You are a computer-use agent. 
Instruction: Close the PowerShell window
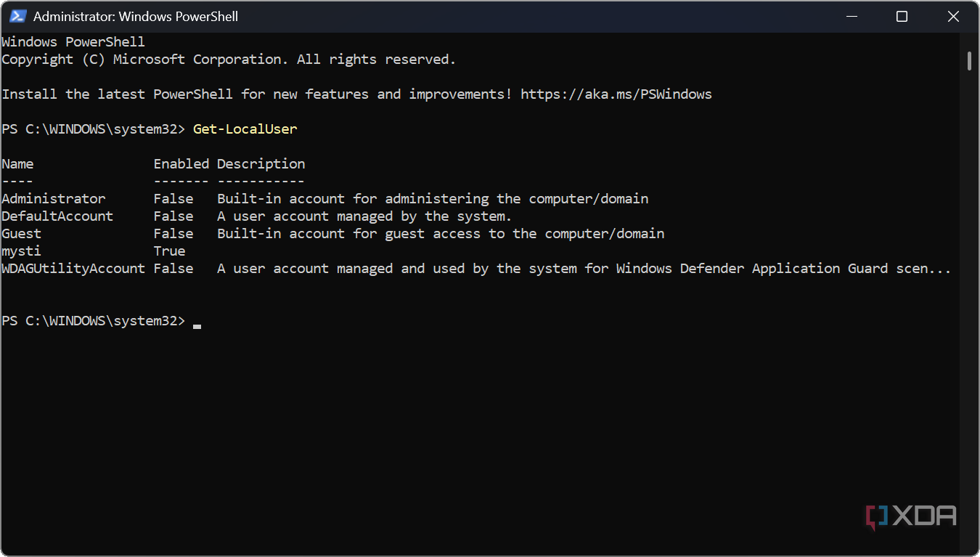(953, 16)
